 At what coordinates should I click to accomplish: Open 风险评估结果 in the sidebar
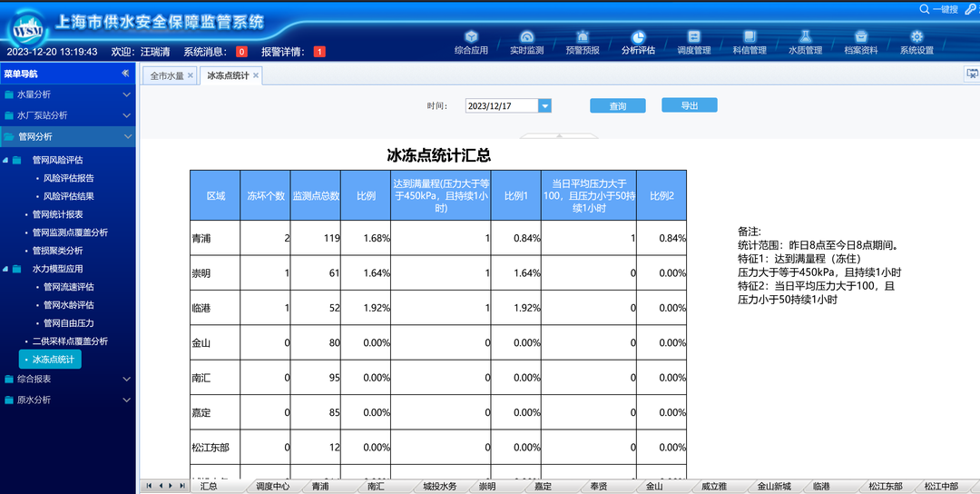69,196
